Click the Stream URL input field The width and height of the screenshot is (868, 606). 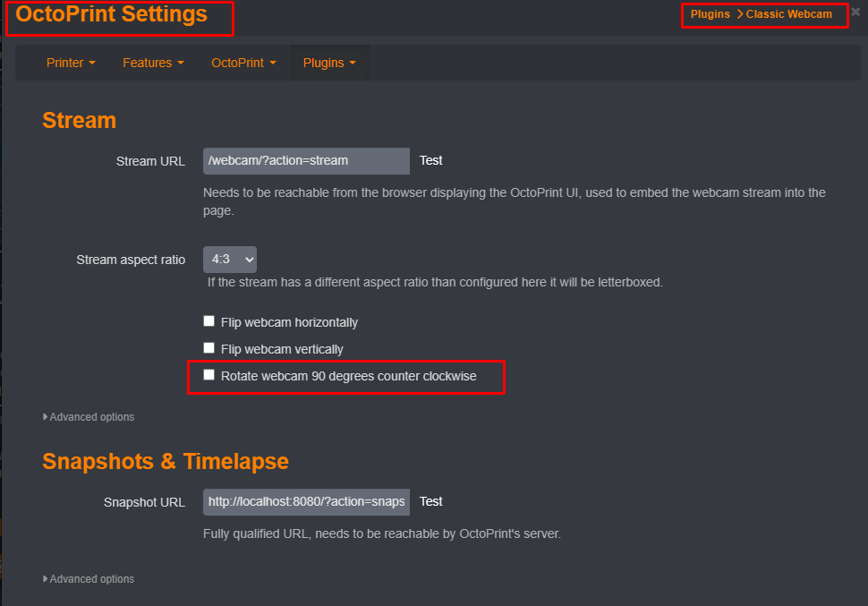click(x=306, y=160)
